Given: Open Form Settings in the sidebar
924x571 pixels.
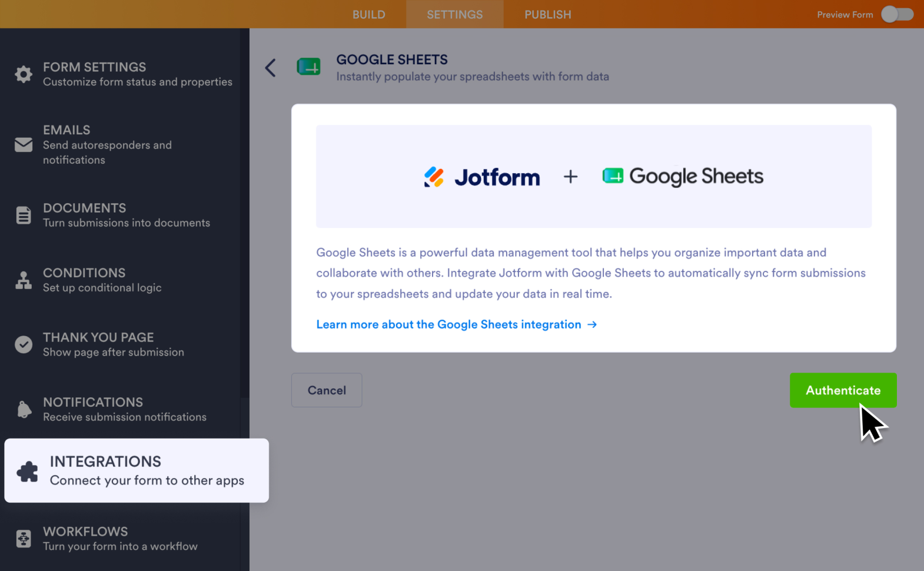Looking at the screenshot, I should tap(125, 74).
